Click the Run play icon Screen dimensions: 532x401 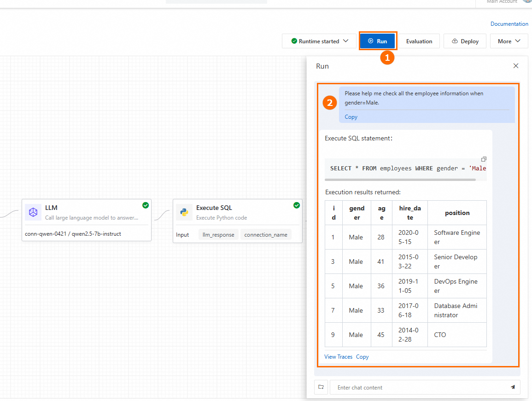(370, 41)
